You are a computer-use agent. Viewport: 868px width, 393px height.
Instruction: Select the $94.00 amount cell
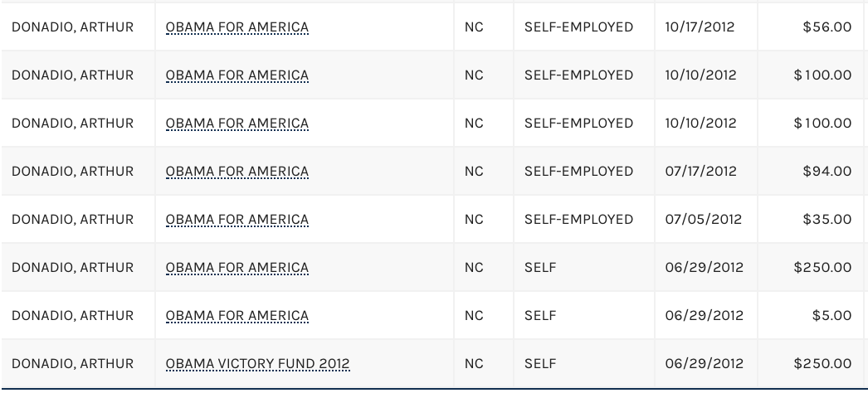tap(827, 172)
